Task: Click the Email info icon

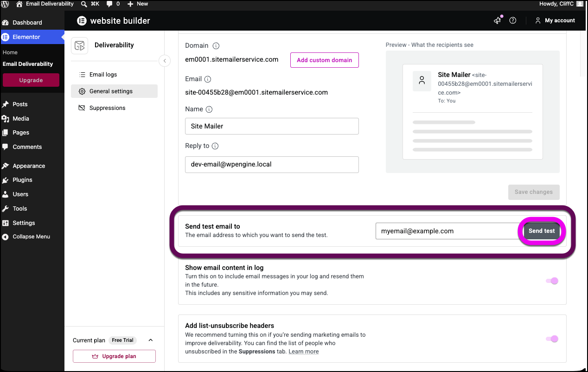Action: [208, 79]
